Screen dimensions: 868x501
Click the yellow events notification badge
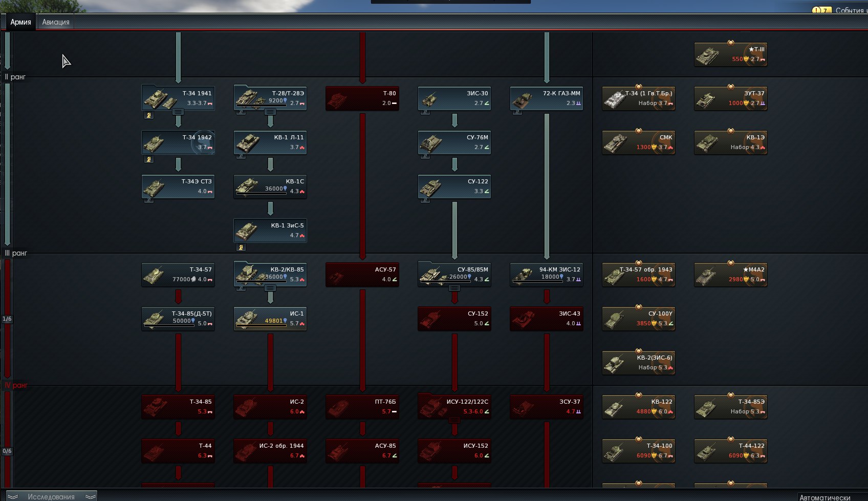pos(821,10)
